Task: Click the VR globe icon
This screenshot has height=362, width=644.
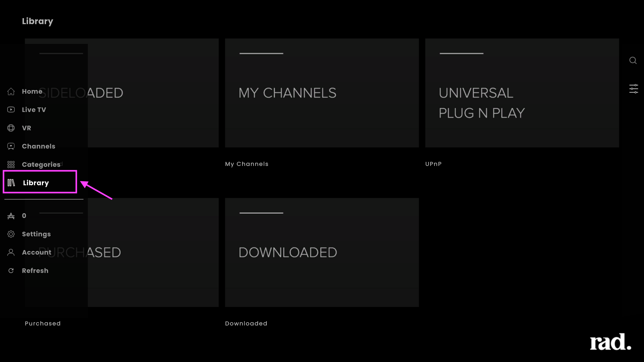Action: pos(11,128)
